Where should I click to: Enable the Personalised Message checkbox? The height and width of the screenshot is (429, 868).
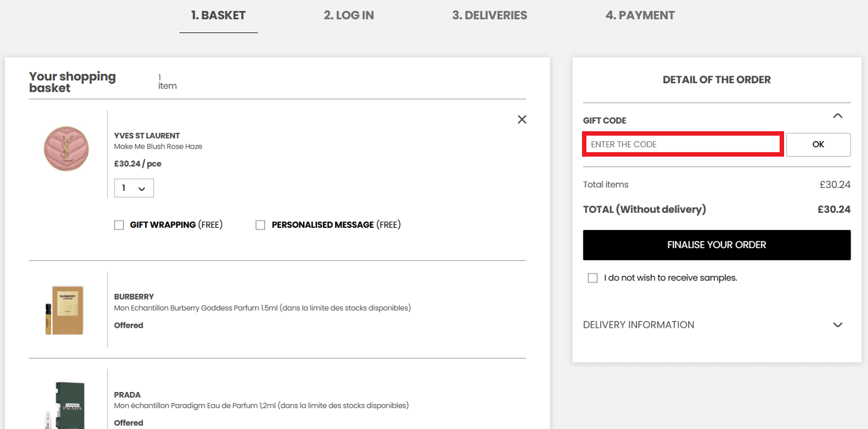coord(260,225)
